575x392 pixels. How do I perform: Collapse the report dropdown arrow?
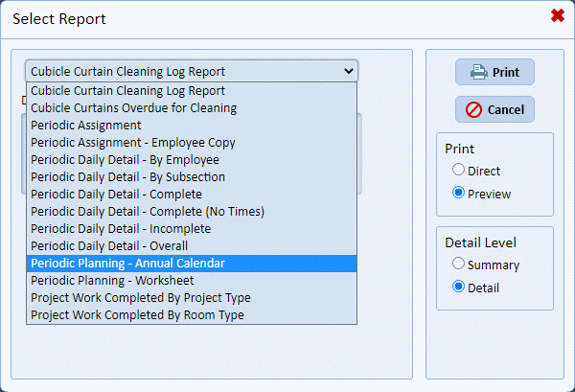[347, 71]
